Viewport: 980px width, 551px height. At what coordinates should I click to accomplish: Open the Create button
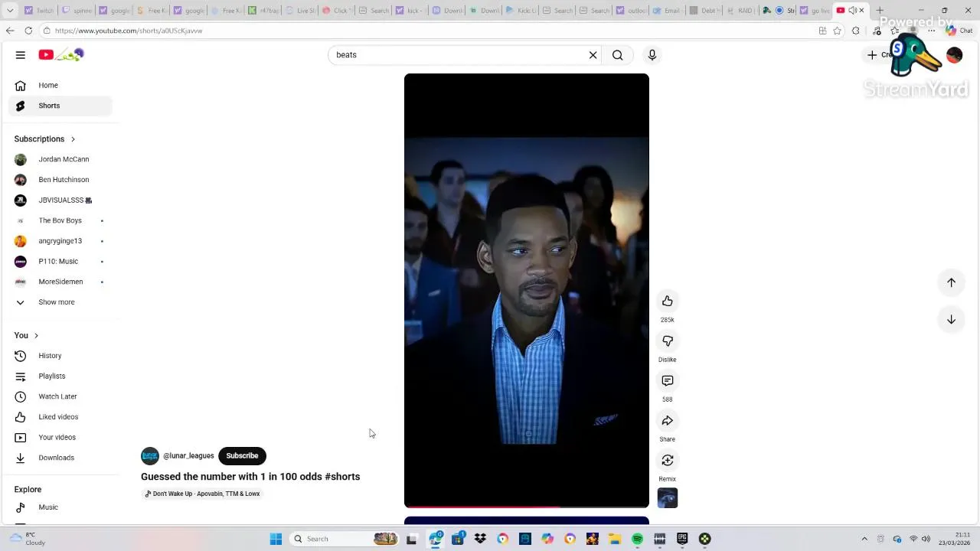[880, 55]
